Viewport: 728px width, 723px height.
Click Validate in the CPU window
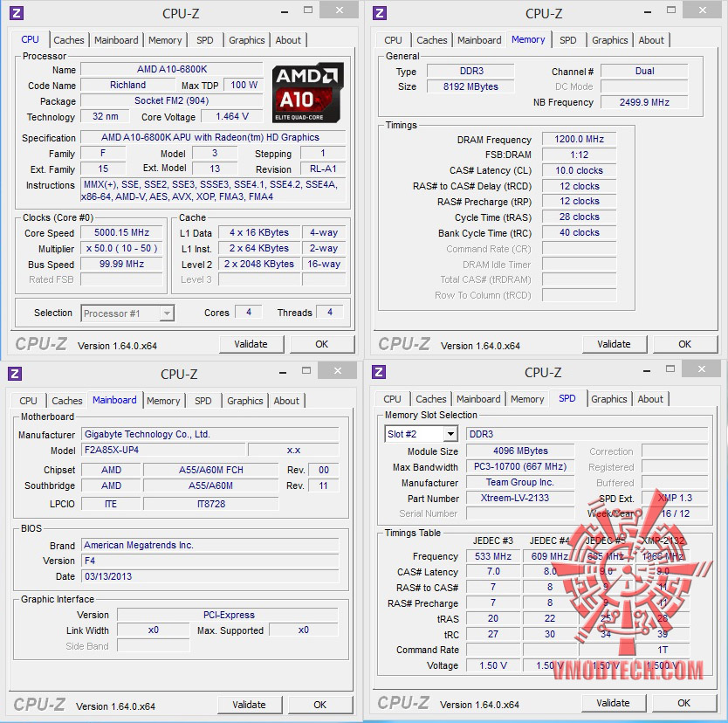[x=251, y=345]
